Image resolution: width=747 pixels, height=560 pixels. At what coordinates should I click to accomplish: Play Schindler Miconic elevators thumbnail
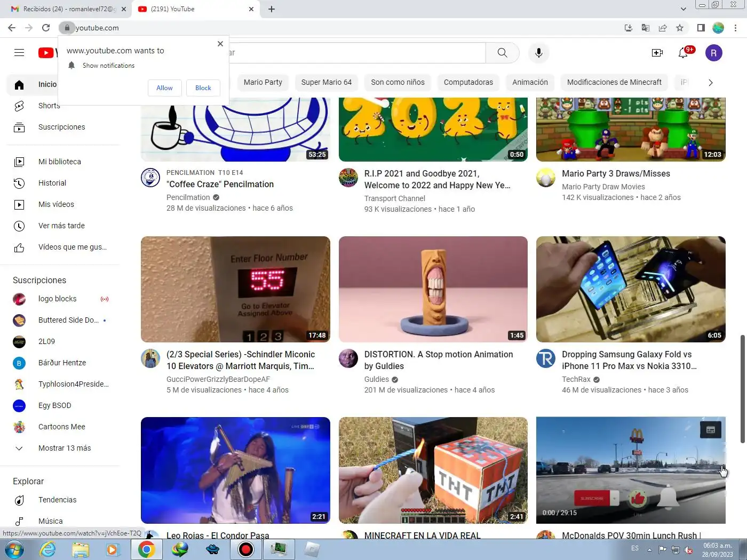tap(235, 289)
